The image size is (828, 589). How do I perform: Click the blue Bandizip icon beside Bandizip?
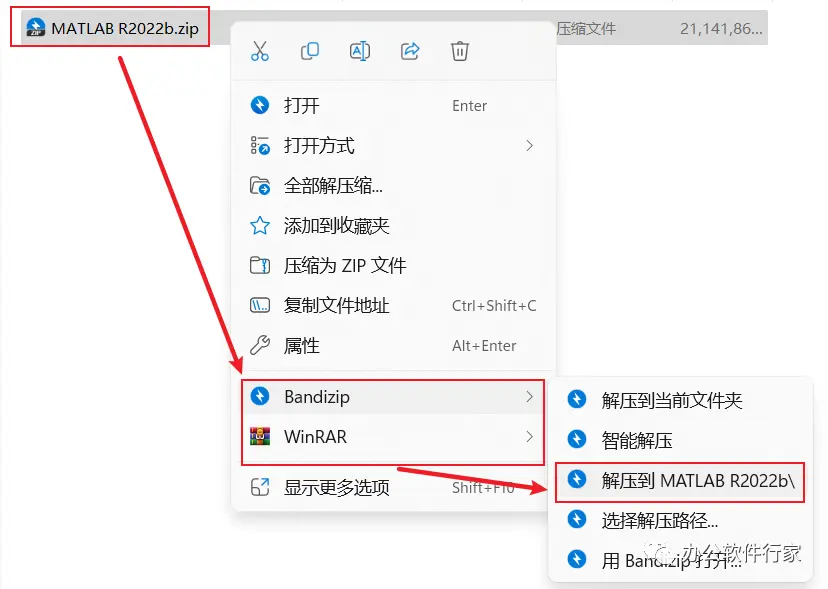260,396
